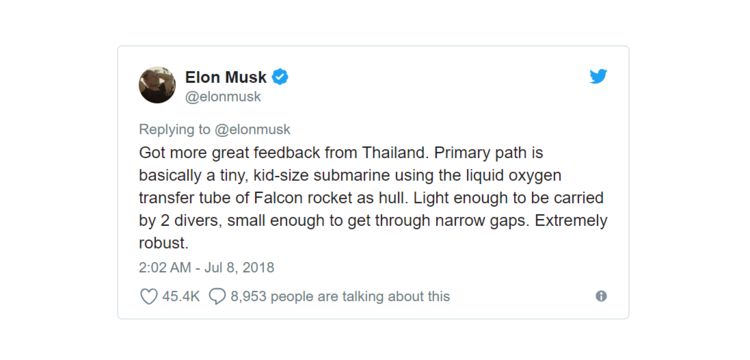Open the Elon Musk display name
Screen dimensions: 750x360
click(226, 77)
